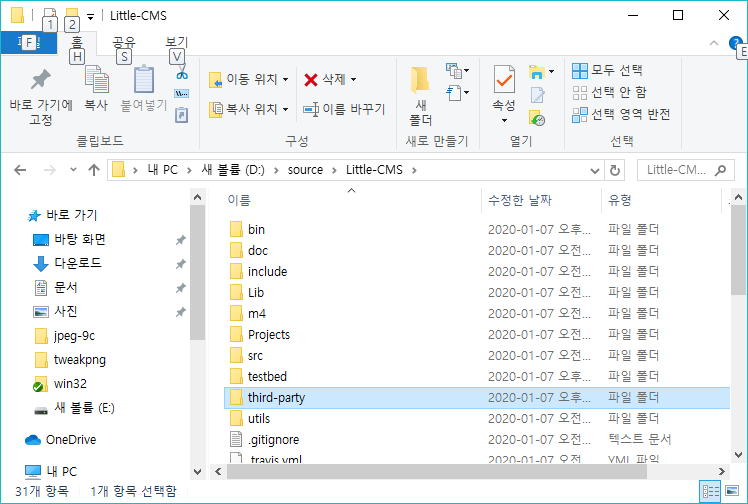Screen dimensions: 748x504
Task: Open 속성 properties
Action: (x=504, y=89)
